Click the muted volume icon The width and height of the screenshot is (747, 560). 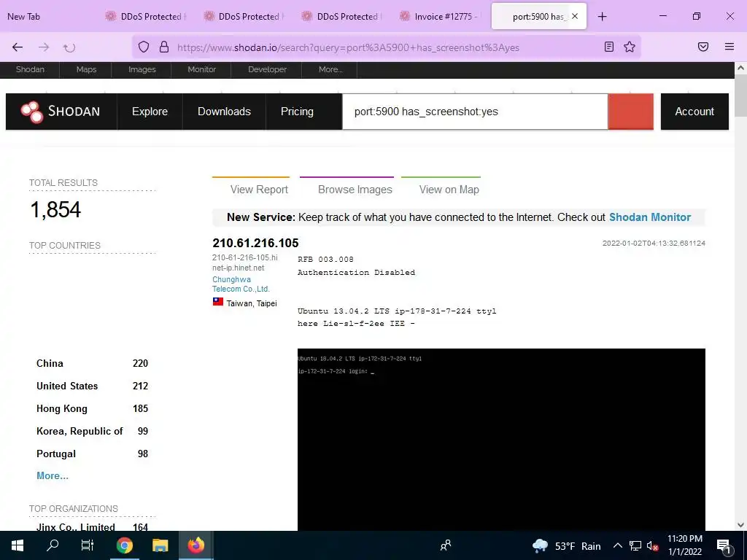pyautogui.click(x=652, y=545)
